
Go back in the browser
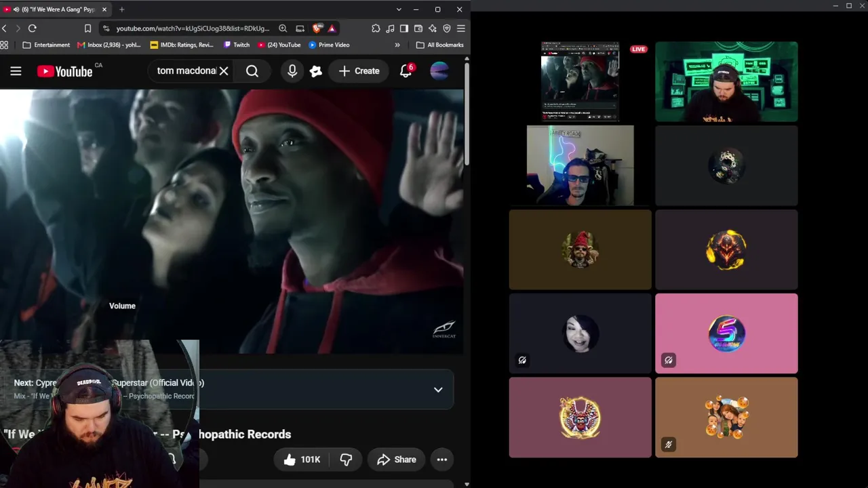[5, 28]
